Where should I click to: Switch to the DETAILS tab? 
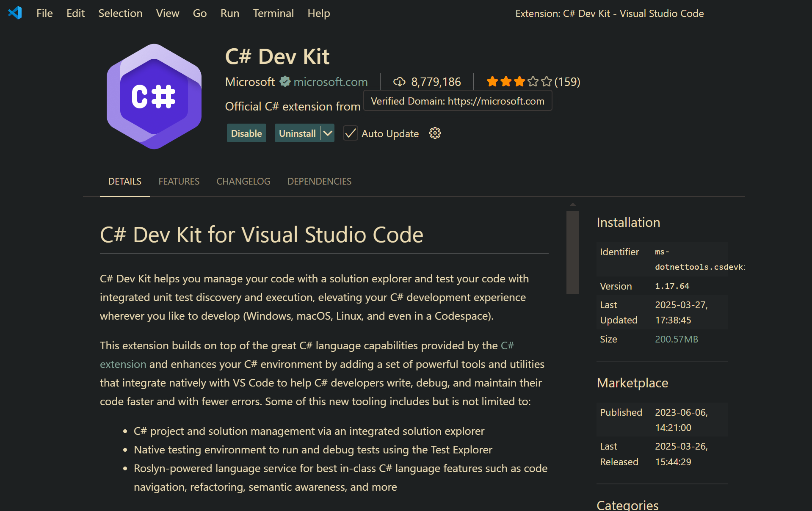125,181
